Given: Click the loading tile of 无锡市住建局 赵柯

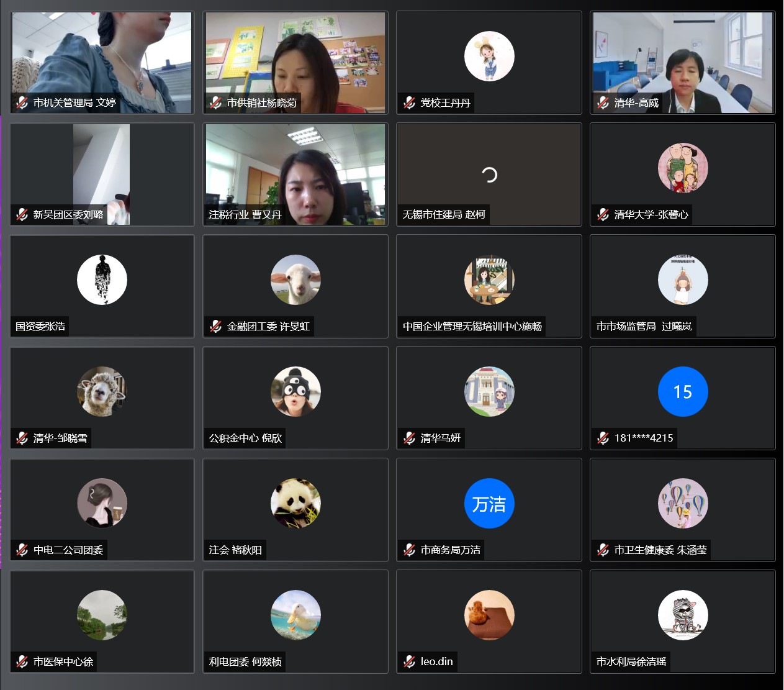Looking at the screenshot, I should pyautogui.click(x=489, y=175).
